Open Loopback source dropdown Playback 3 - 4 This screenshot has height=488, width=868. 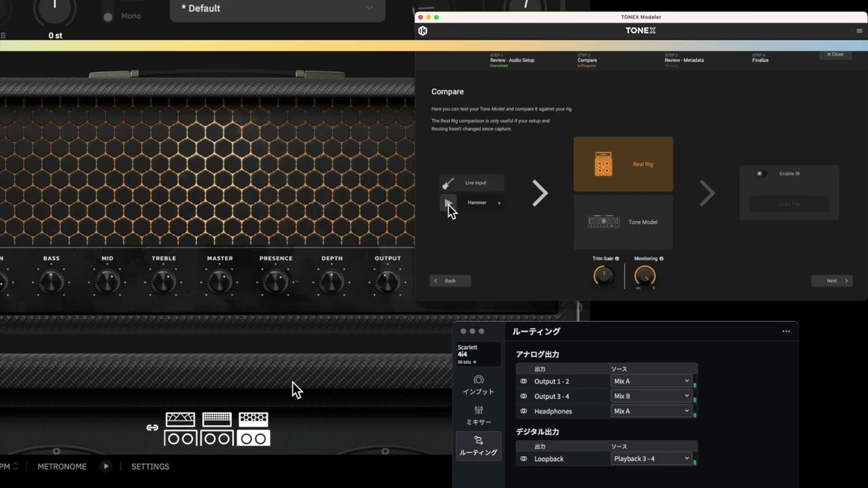click(x=651, y=459)
